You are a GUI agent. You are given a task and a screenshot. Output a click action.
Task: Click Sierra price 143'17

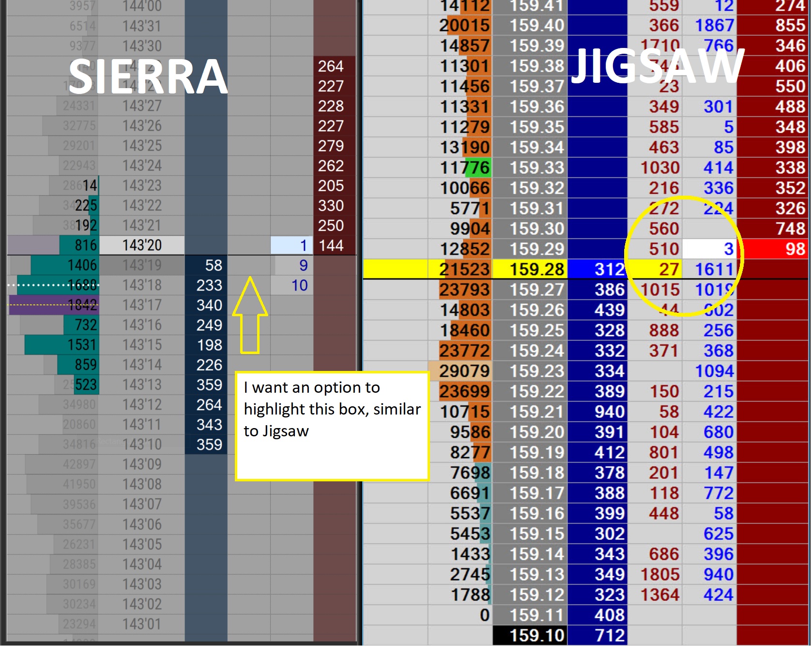[x=142, y=305]
